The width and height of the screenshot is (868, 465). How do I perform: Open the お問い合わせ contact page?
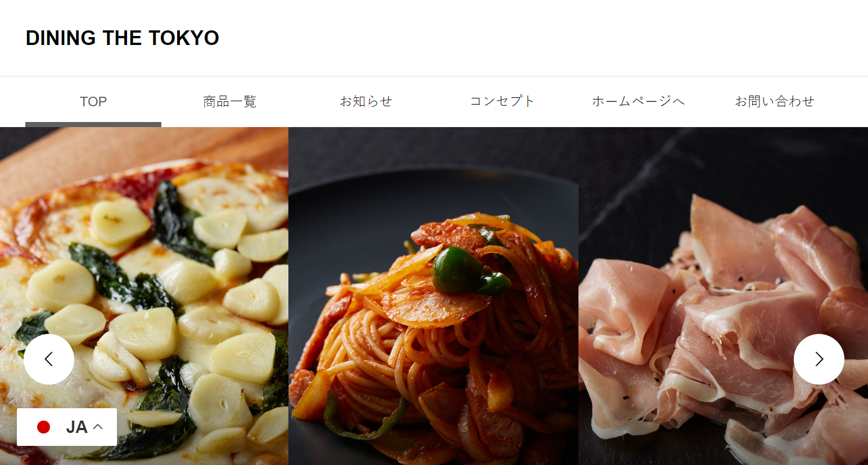tap(774, 102)
